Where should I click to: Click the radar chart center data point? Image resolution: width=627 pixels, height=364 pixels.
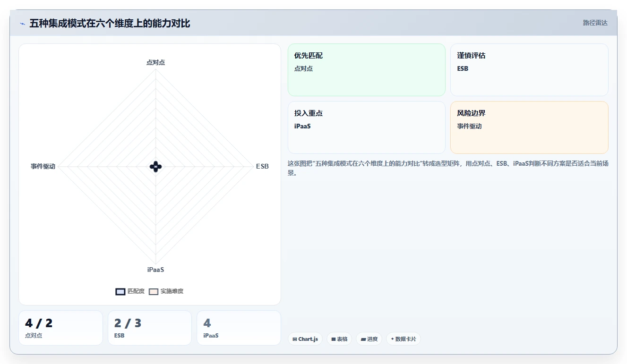(156, 166)
